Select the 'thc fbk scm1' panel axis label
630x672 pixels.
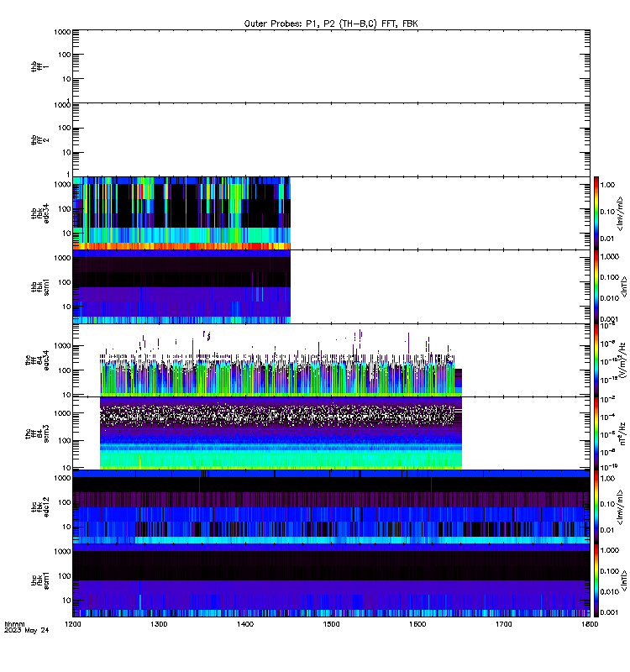(39, 580)
